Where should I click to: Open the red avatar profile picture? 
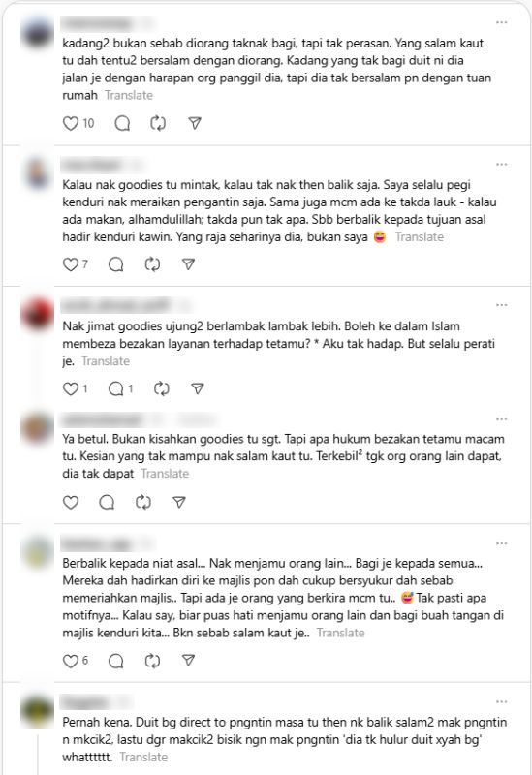(38, 314)
